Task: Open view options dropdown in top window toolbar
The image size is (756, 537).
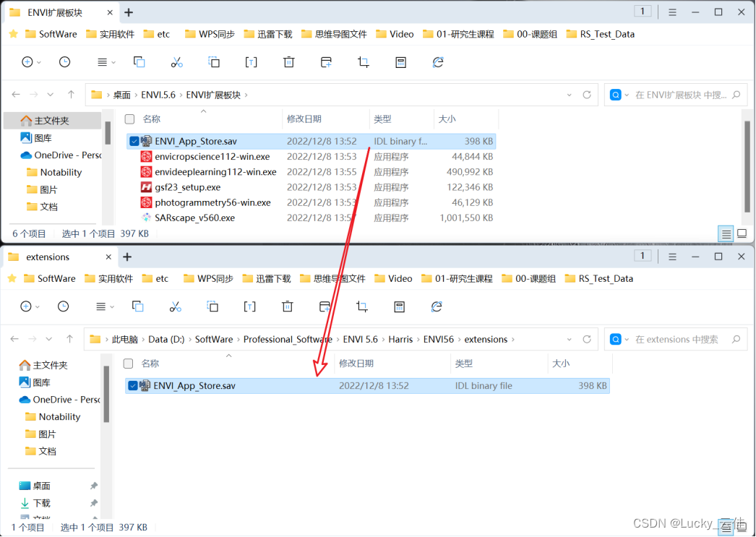Action: (106, 62)
